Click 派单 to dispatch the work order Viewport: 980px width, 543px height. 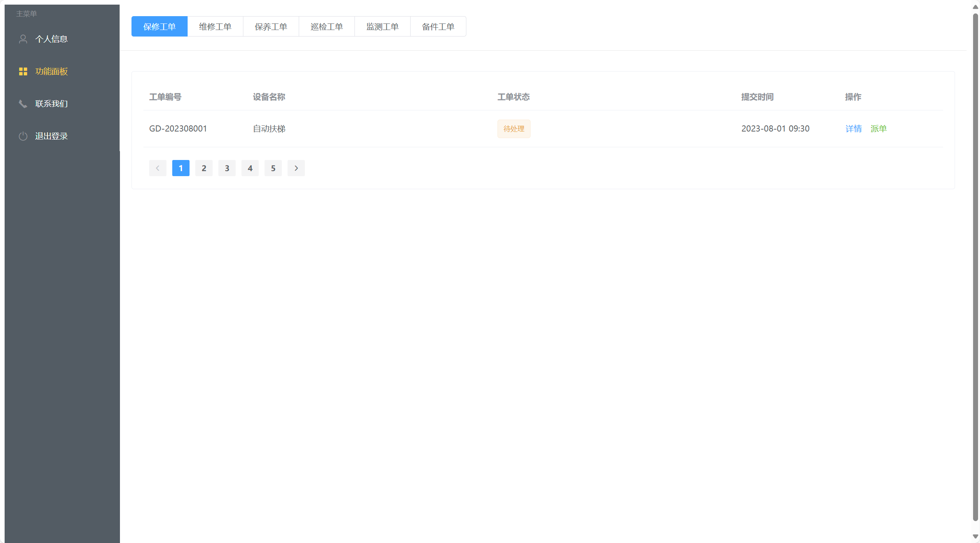(x=878, y=128)
